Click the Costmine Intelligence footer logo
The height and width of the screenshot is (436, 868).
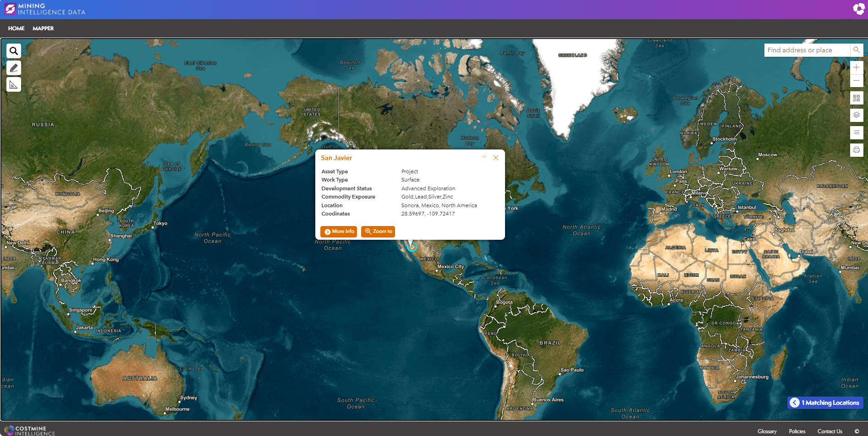click(30, 431)
